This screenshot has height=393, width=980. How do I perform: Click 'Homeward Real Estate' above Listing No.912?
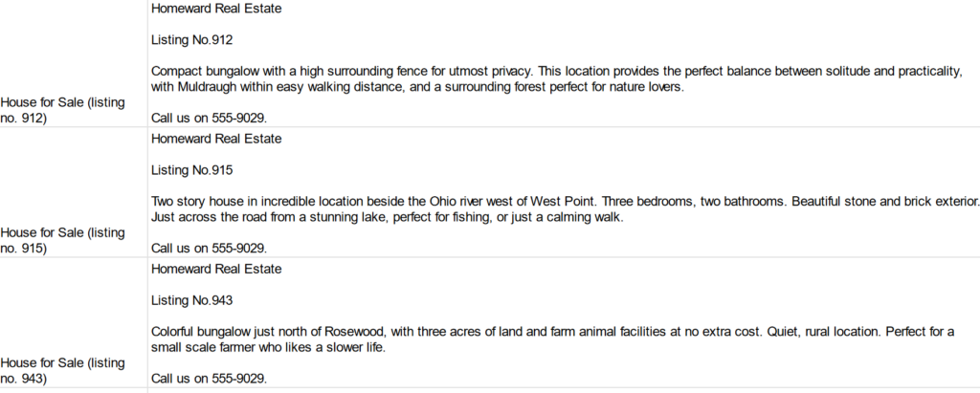pyautogui.click(x=216, y=9)
